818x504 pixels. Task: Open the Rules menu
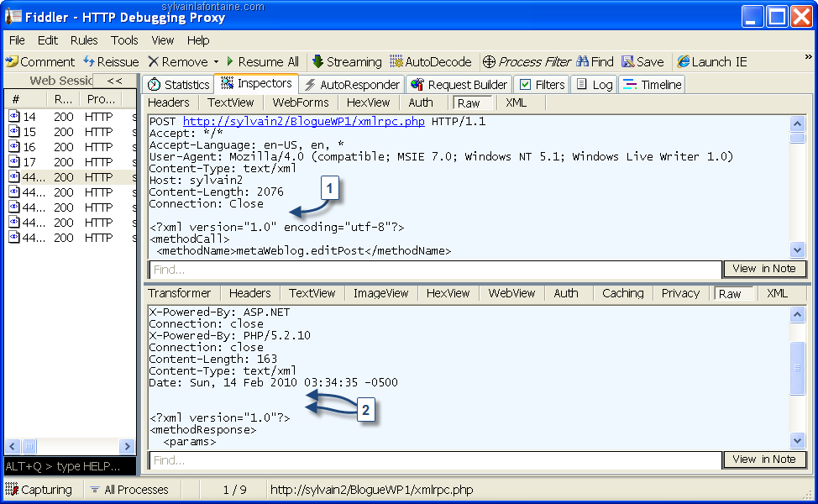click(x=84, y=40)
